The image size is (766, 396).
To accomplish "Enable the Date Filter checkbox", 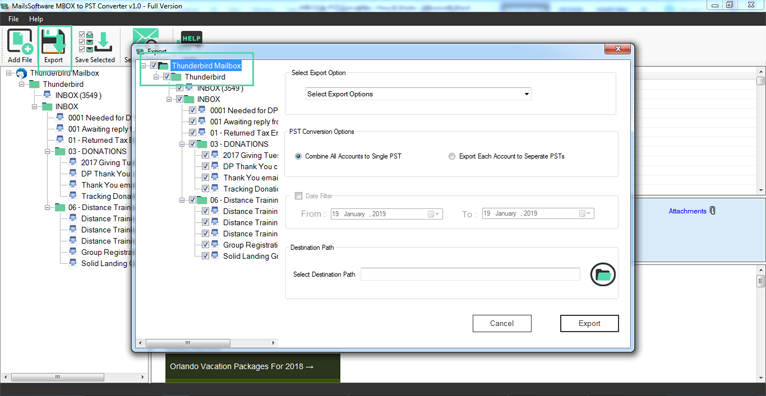I will coord(298,196).
